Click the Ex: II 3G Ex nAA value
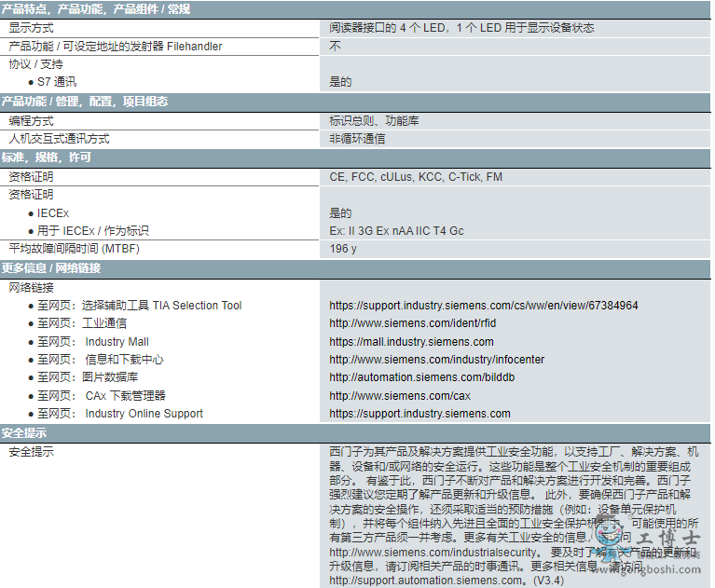 (396, 231)
